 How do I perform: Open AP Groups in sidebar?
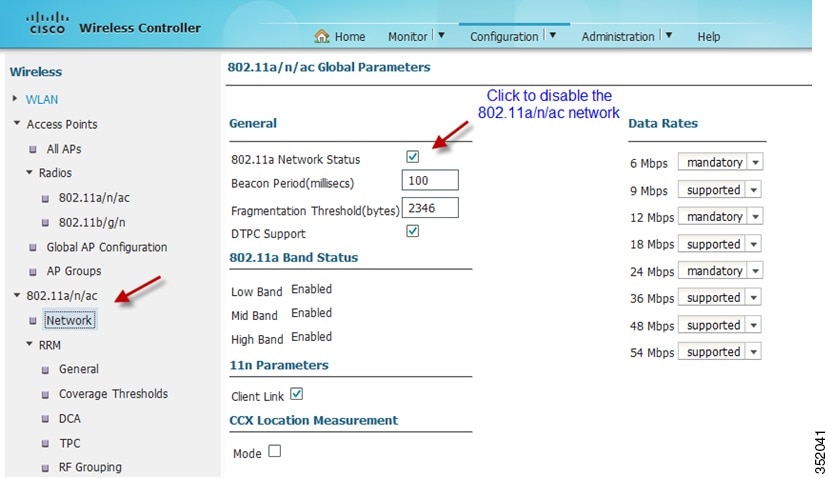[x=74, y=271]
